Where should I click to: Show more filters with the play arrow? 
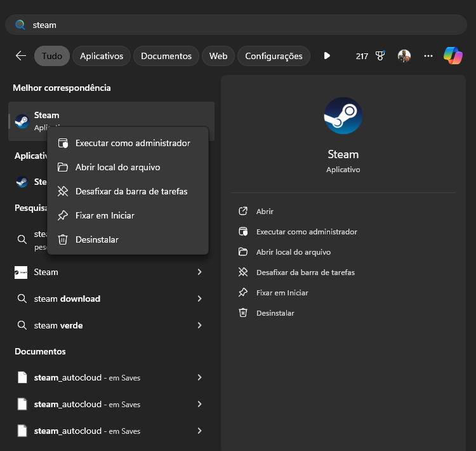(x=327, y=56)
